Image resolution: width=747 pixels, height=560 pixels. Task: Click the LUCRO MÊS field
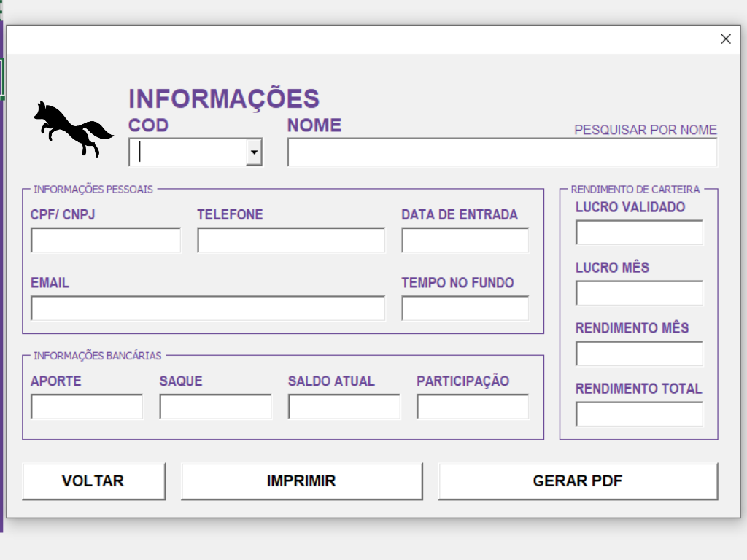[639, 292]
